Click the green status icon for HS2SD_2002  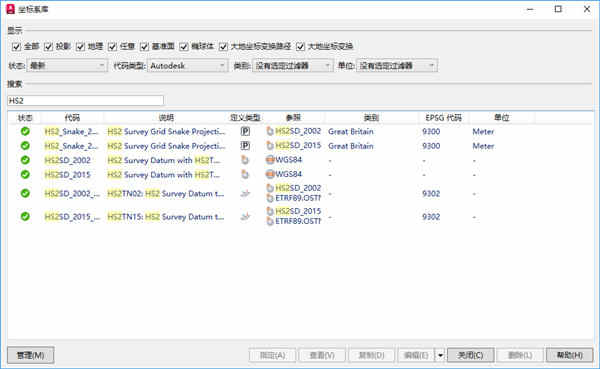point(25,160)
